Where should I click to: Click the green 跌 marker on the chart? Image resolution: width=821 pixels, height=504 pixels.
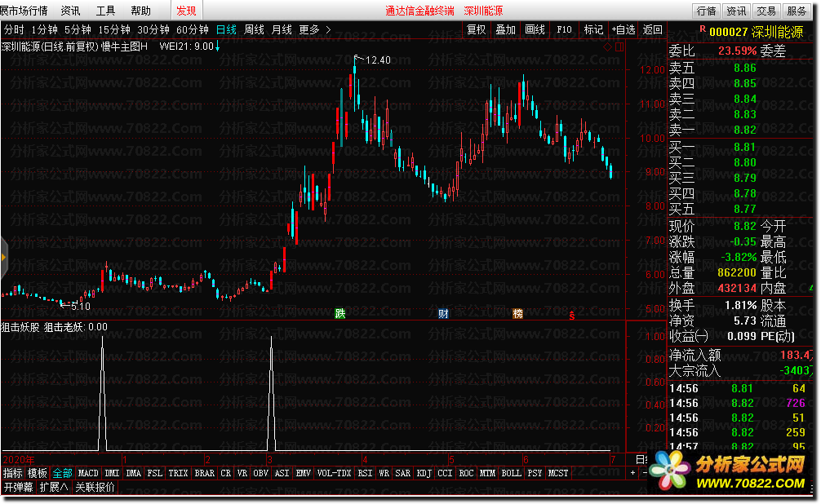(340, 313)
